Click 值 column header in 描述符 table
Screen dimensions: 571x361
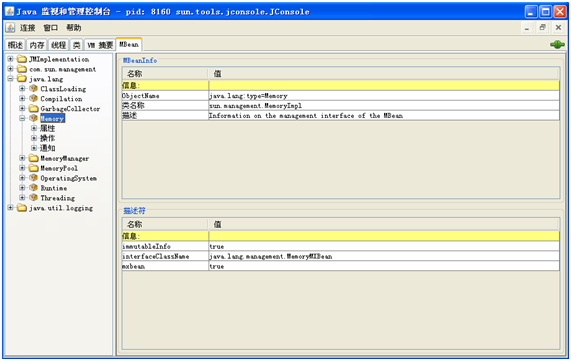click(x=384, y=224)
